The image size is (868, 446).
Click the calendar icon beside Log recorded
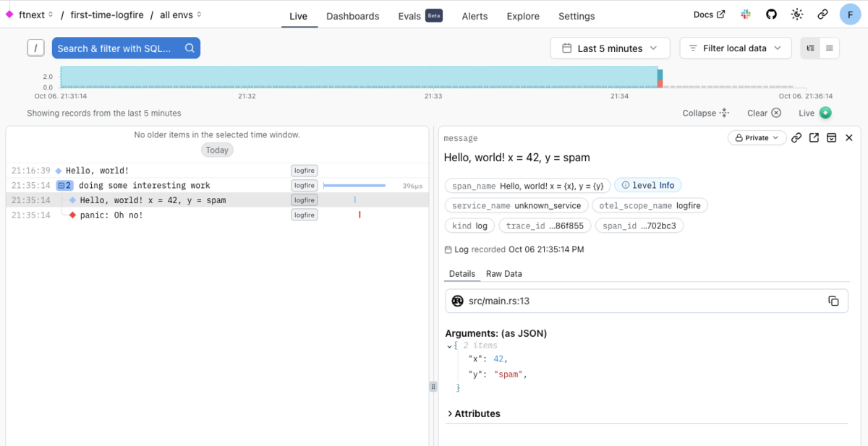tap(448, 249)
